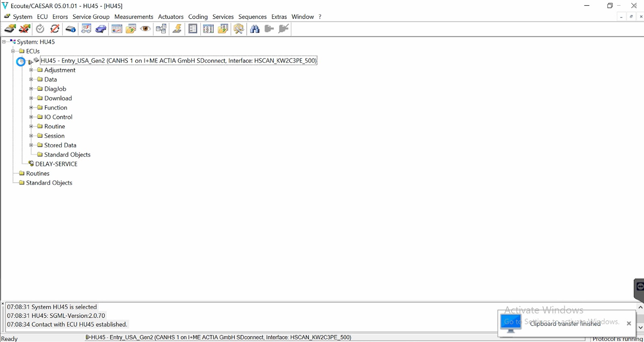Click the glasses error reading icon
644x342 pixels.
click(x=86, y=29)
